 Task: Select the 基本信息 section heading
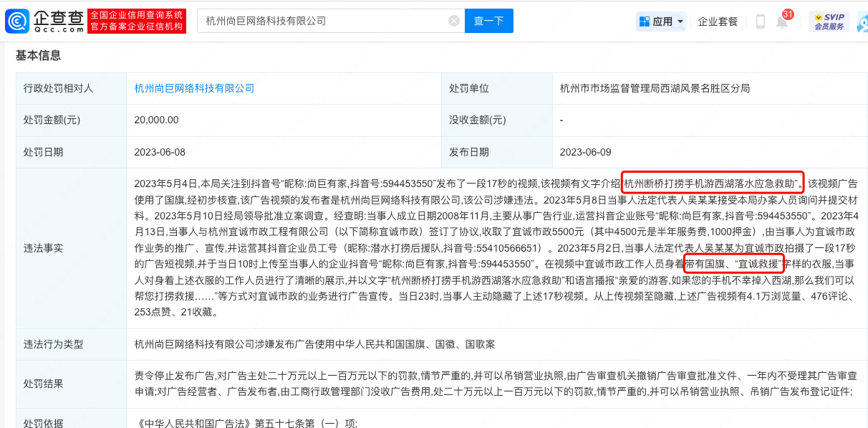coord(39,55)
